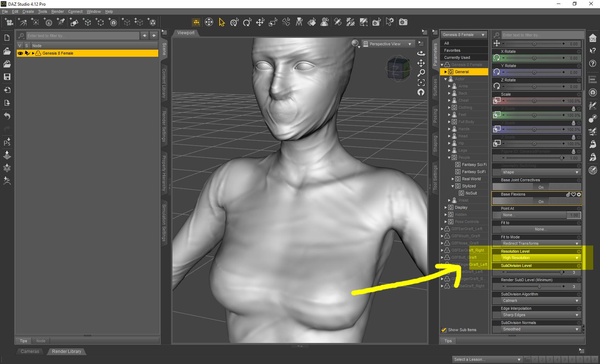600x364 pixels.
Task: Toggle the lock on Figure ID property
Action: 574,152
